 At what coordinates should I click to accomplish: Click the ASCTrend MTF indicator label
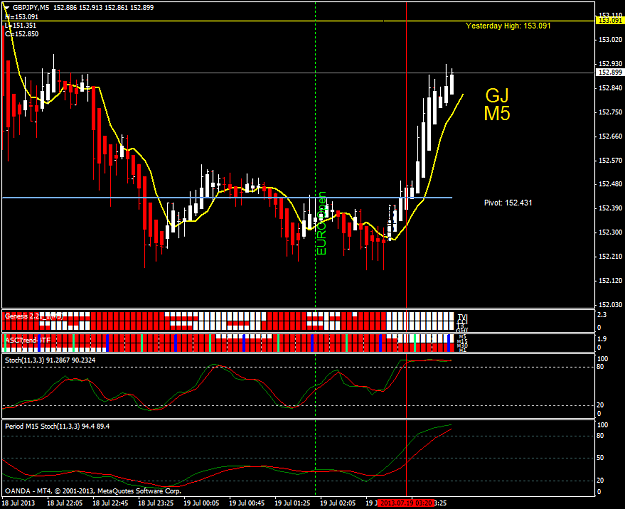pyautogui.click(x=28, y=340)
